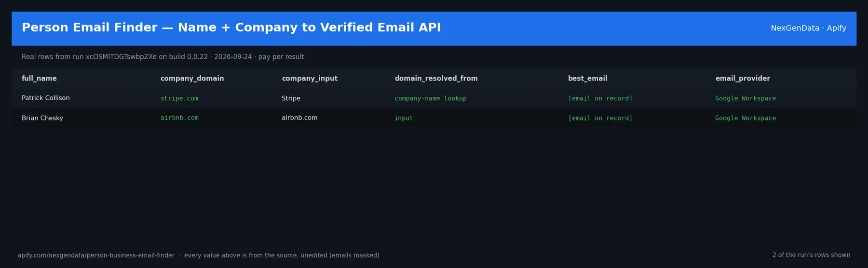Click the Stripe company input cell
Viewport: 868px width, 268px height.
(291, 98)
